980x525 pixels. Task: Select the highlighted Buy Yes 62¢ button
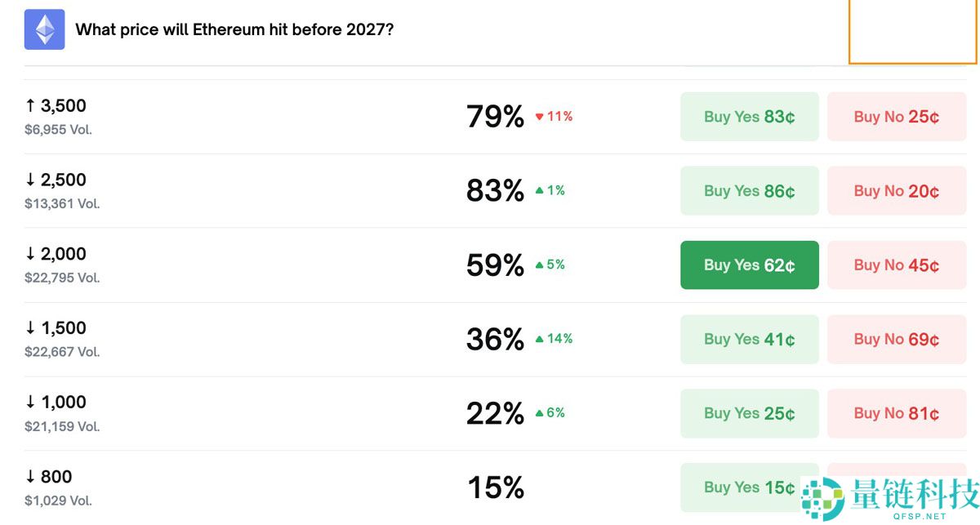point(749,265)
